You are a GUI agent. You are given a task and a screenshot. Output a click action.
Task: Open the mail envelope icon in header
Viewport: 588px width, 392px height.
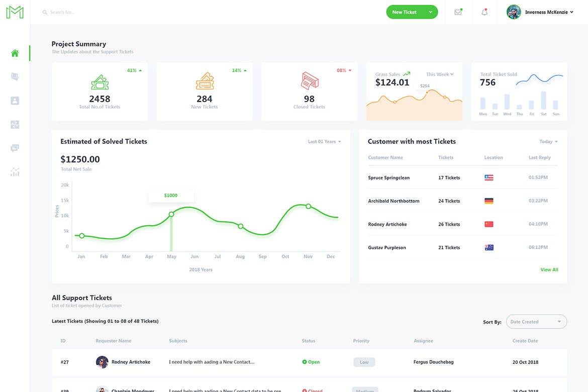458,12
